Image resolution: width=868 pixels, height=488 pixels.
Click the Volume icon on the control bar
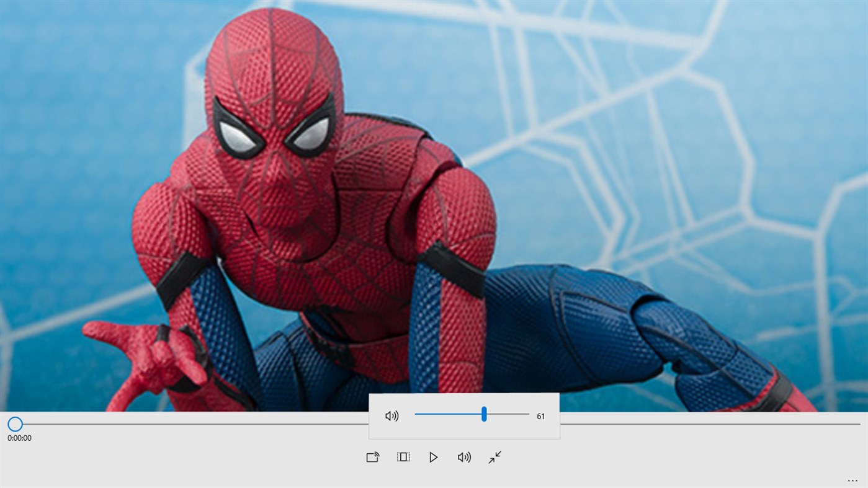coord(463,456)
